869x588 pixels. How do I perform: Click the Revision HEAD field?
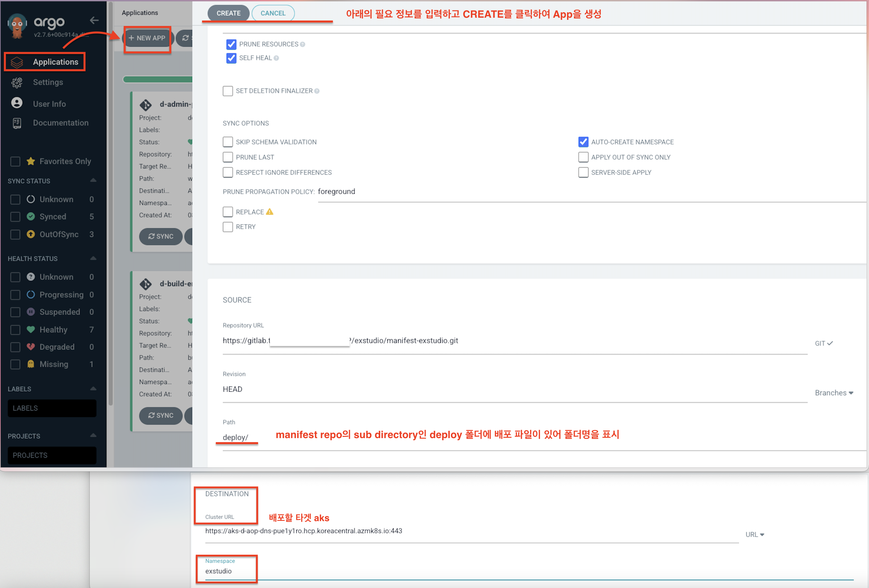tap(515, 390)
